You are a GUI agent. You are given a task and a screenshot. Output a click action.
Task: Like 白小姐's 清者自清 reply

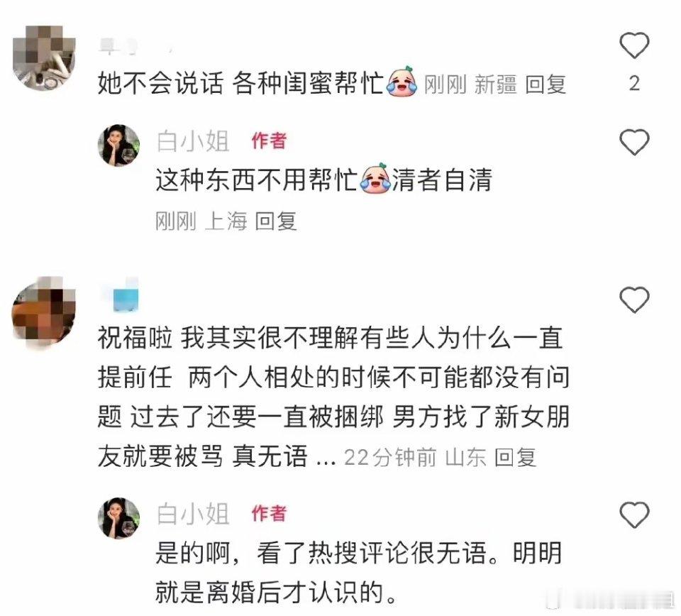click(x=633, y=142)
